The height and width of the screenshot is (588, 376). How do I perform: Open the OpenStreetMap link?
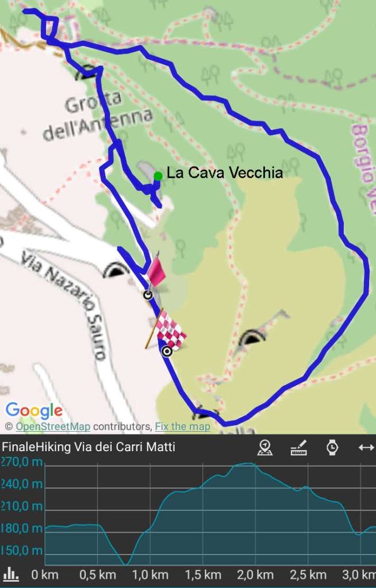click(53, 426)
